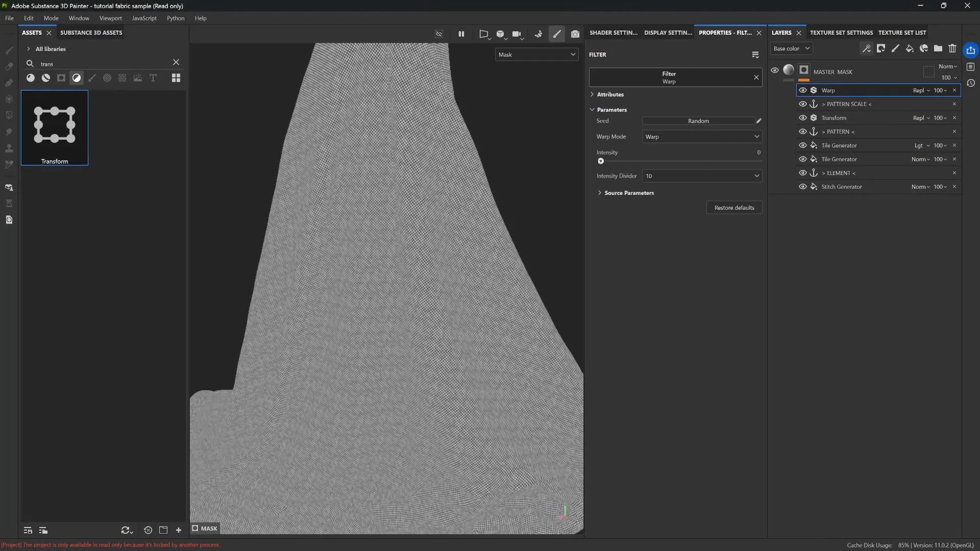Hide the Stitch Generator layer effect
Viewport: 980px width, 551px height.
point(802,187)
